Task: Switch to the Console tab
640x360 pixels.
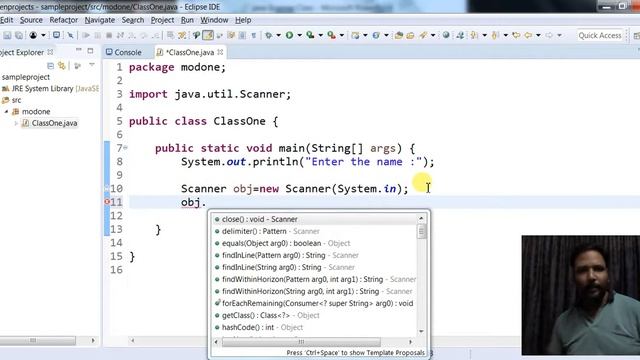Action: pyautogui.click(x=124, y=52)
